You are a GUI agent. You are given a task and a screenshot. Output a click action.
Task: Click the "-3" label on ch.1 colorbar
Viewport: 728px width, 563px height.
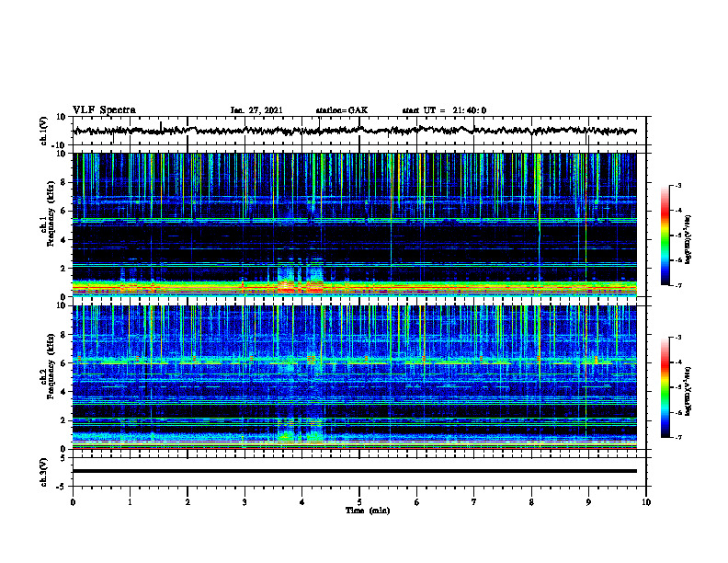[677, 186]
